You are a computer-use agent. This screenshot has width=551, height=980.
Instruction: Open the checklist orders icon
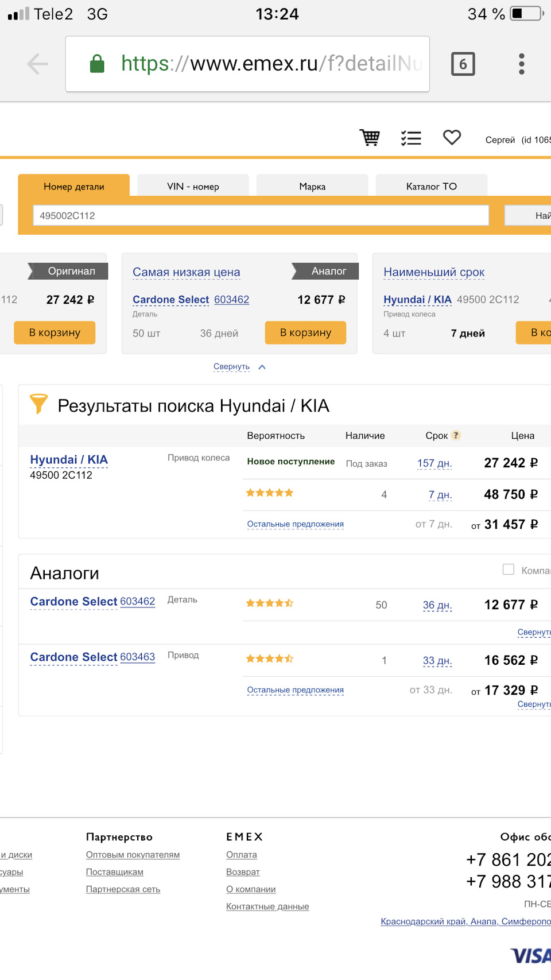tap(411, 138)
